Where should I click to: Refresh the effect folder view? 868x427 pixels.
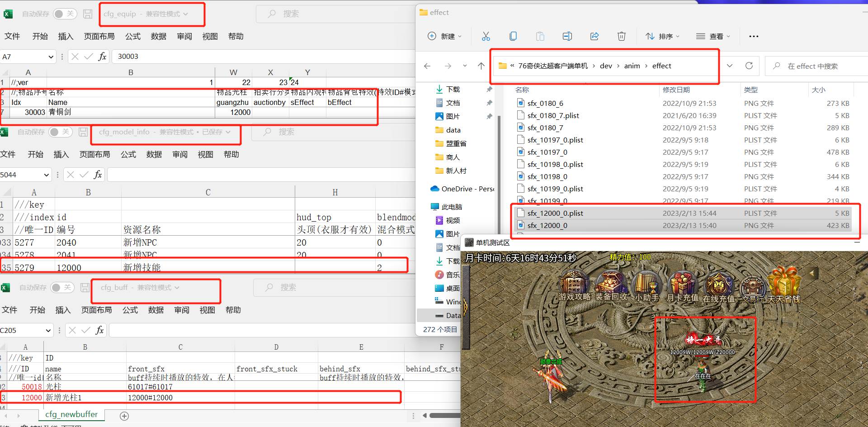(749, 66)
